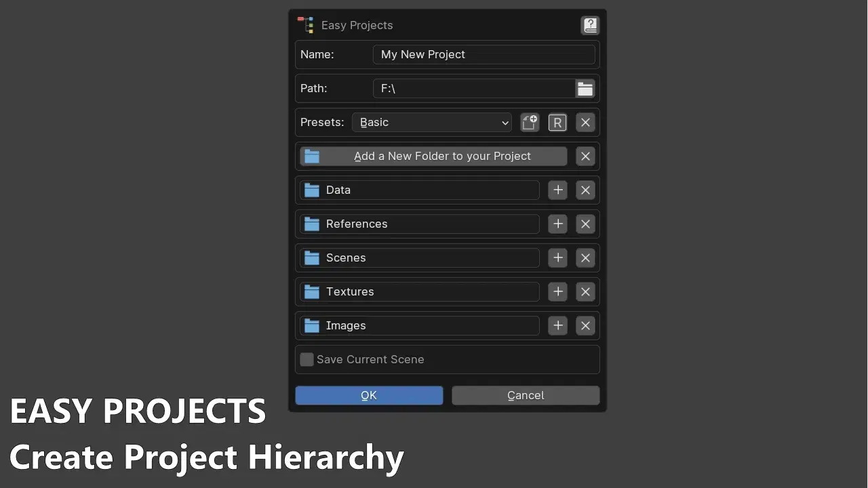Click the folder icon beside Images

(311, 325)
